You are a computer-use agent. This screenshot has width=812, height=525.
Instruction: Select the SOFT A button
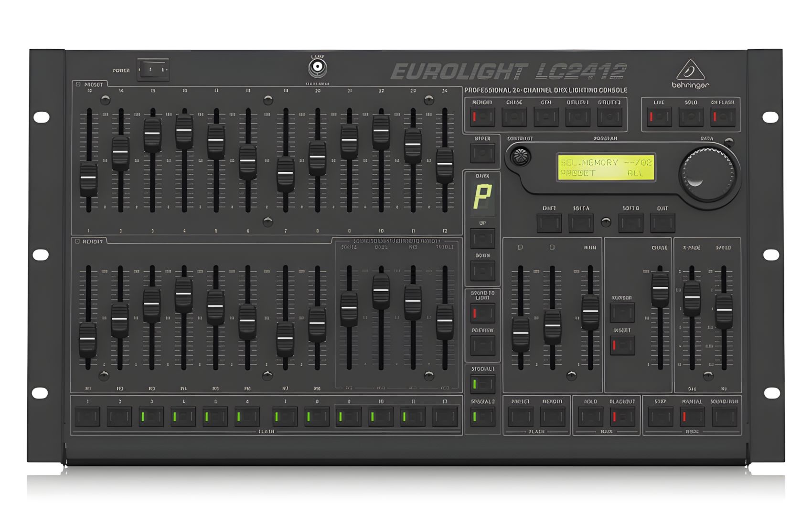(581, 223)
